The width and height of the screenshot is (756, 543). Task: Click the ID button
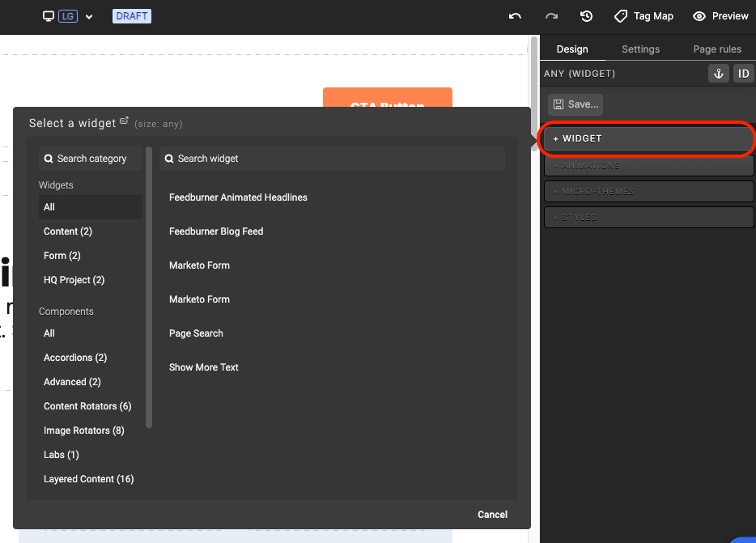click(744, 74)
